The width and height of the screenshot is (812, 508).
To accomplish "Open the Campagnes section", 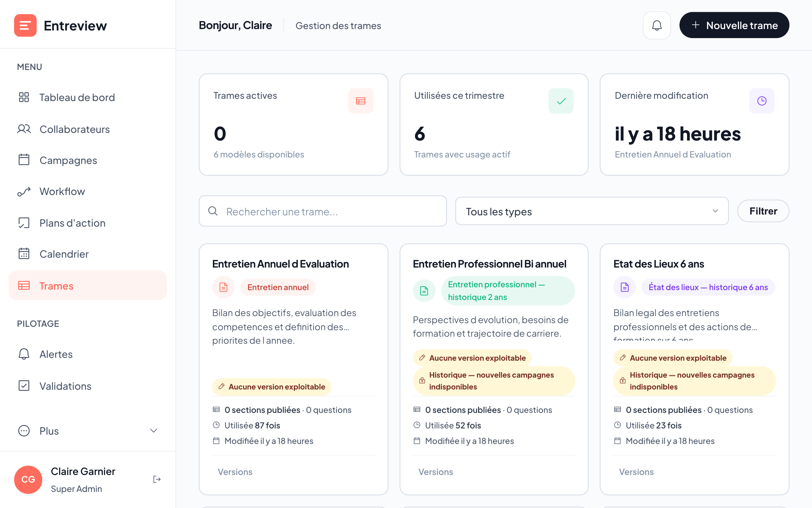I will pyautogui.click(x=88, y=160).
